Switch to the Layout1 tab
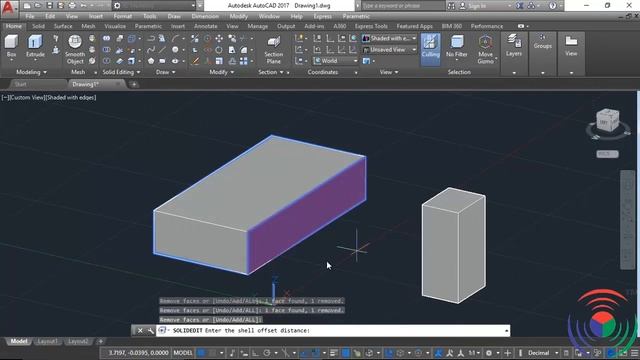 pyautogui.click(x=47, y=341)
